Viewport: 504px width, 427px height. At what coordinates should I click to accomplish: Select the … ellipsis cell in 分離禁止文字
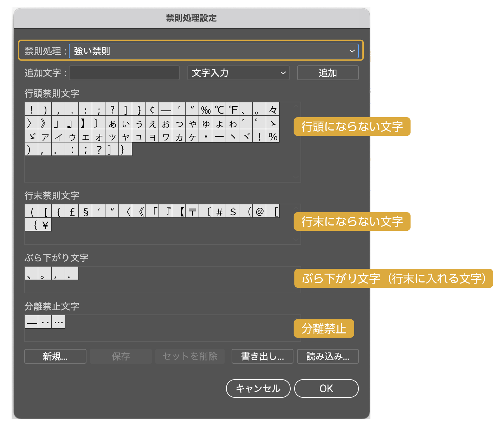58,322
